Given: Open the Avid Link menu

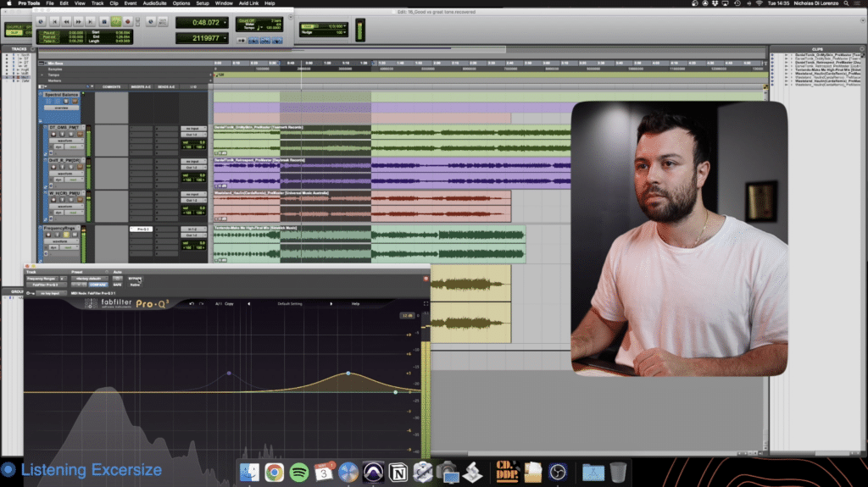Looking at the screenshot, I should point(248,3).
